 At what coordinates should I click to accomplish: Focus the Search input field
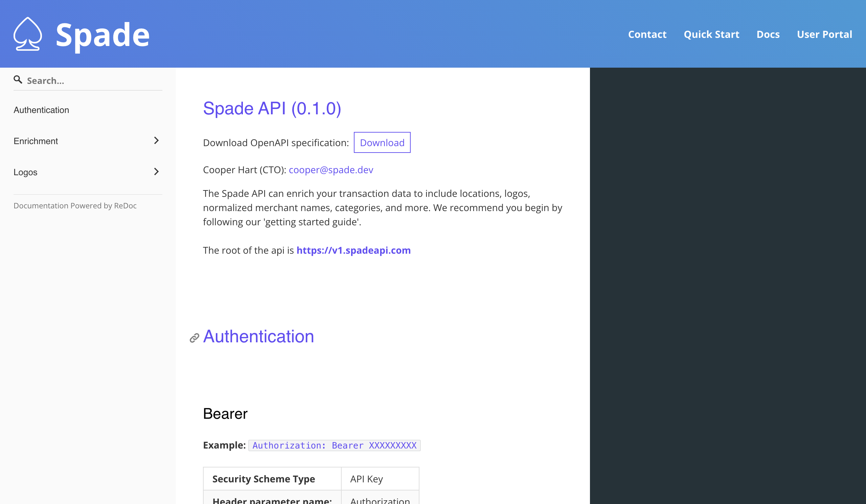(94, 81)
